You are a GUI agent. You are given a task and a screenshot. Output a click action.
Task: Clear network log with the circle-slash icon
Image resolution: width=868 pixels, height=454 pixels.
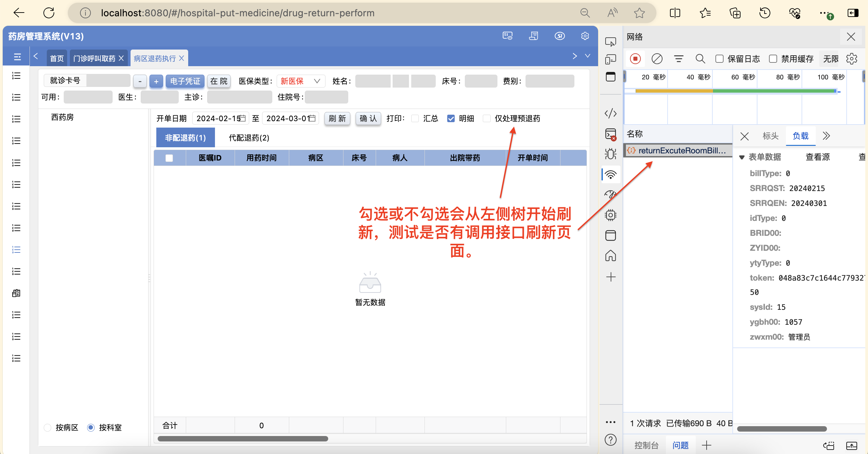tap(657, 59)
